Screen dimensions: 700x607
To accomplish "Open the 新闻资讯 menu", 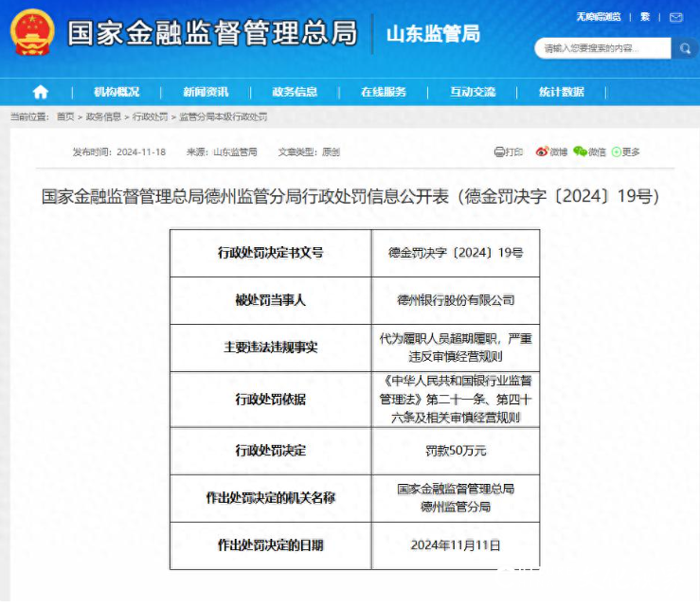I will tap(206, 92).
